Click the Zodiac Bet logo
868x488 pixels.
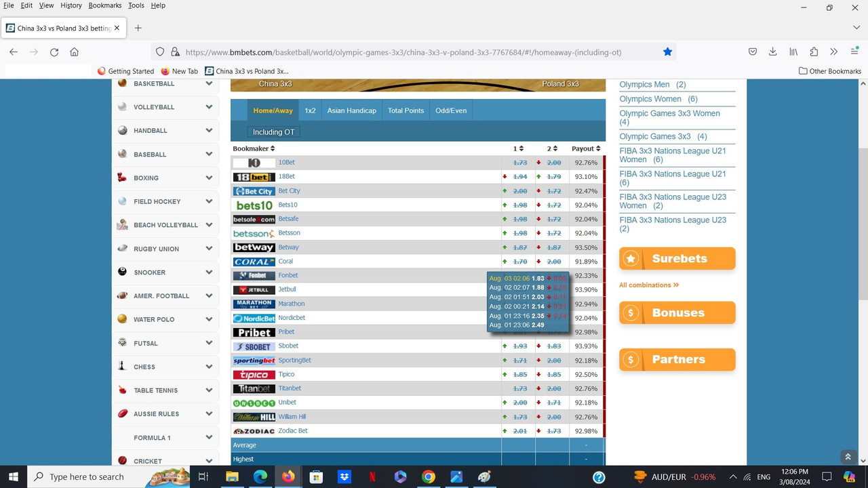pyautogui.click(x=254, y=431)
